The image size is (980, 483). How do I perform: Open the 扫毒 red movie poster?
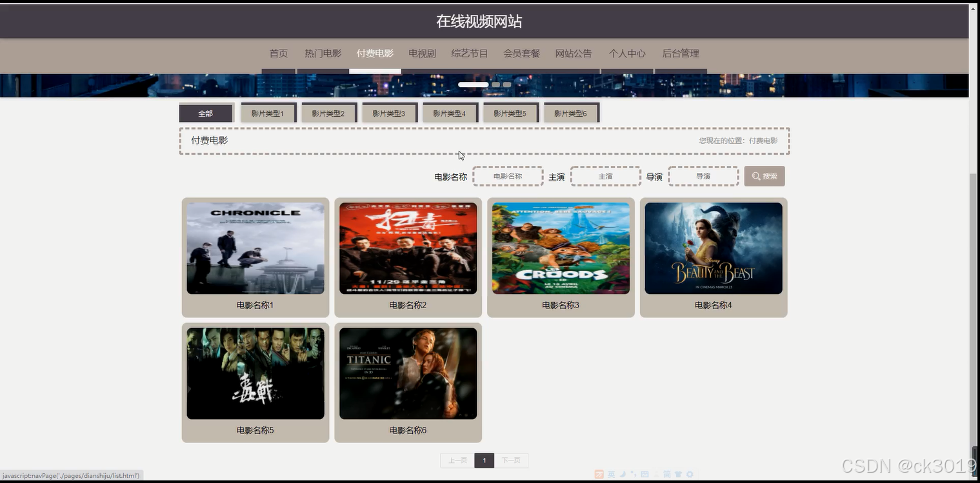408,248
